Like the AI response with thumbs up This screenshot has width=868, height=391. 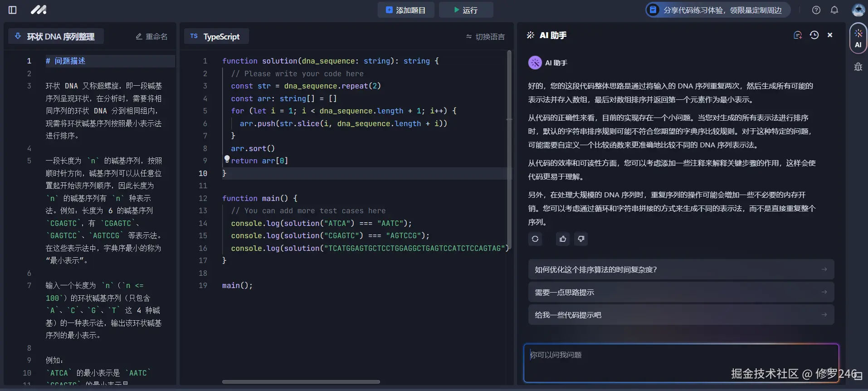point(563,239)
